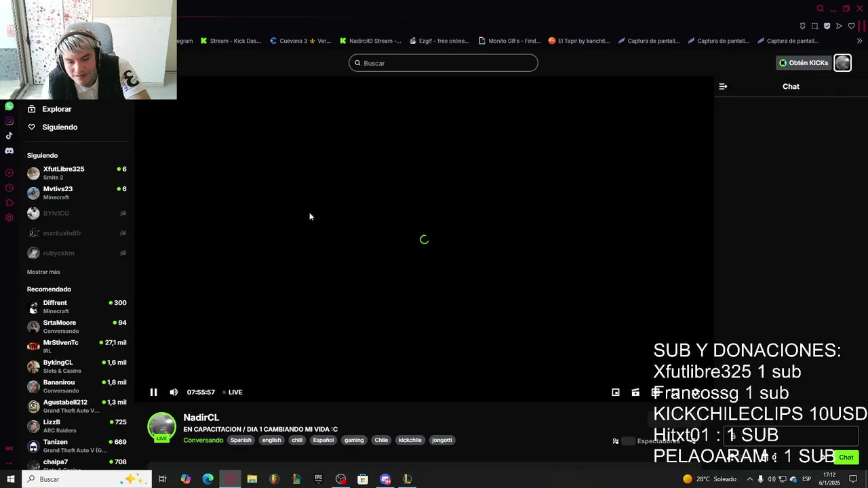Open the user profile avatar menu
868x488 pixels.
(842, 63)
